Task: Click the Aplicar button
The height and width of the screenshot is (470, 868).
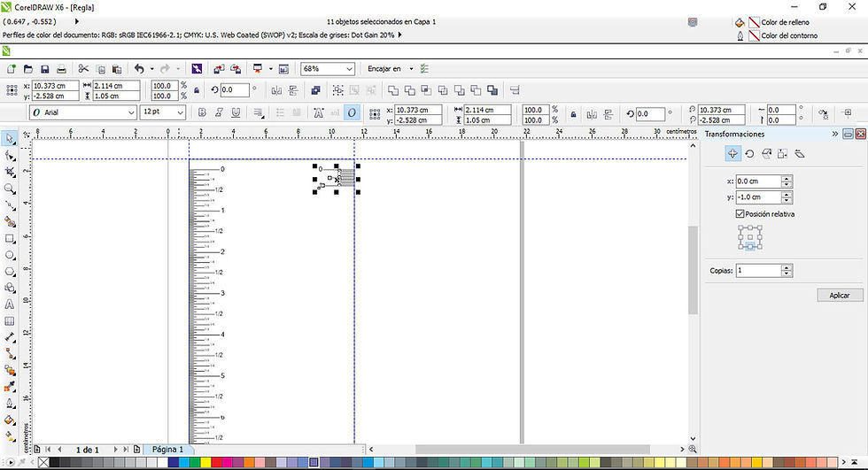Action: (x=840, y=296)
